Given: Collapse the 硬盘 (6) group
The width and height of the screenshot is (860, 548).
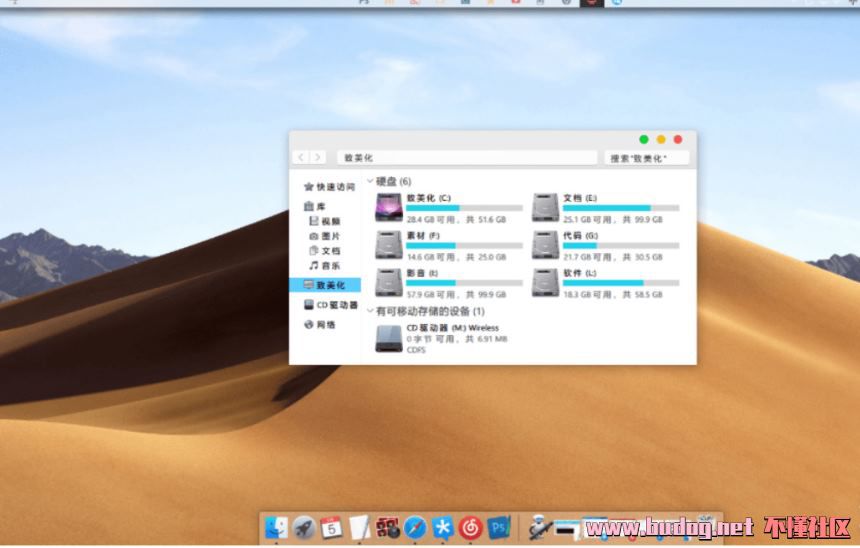Looking at the screenshot, I should click(370, 182).
